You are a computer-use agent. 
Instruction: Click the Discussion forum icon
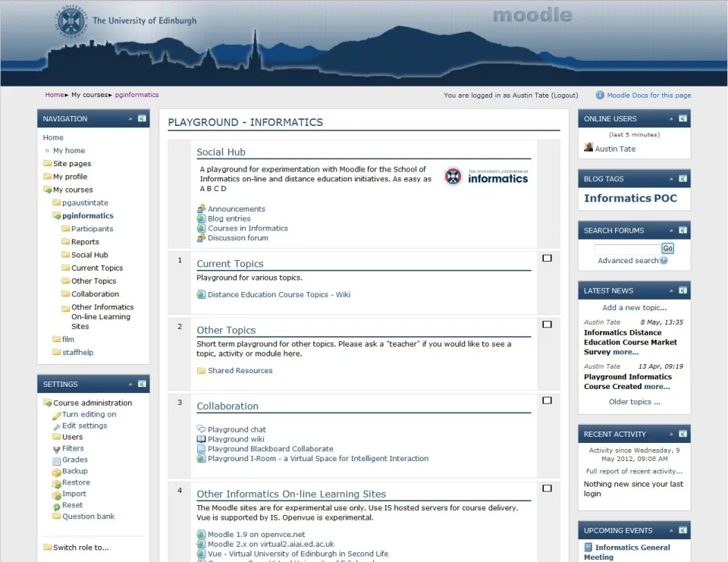pos(201,238)
